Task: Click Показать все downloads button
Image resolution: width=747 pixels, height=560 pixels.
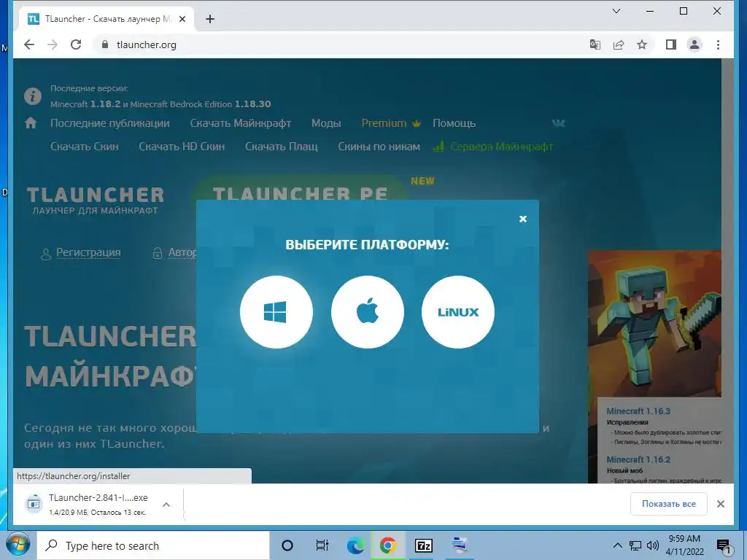Action: click(668, 504)
